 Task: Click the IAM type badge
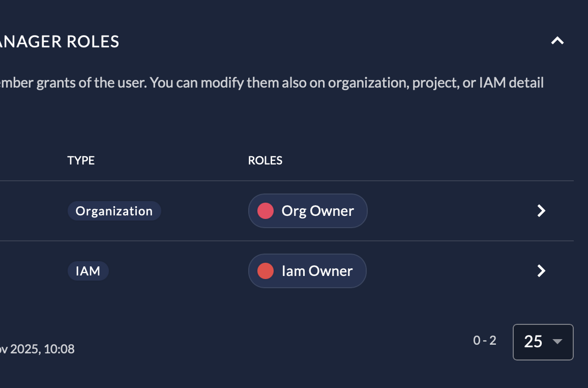point(88,271)
